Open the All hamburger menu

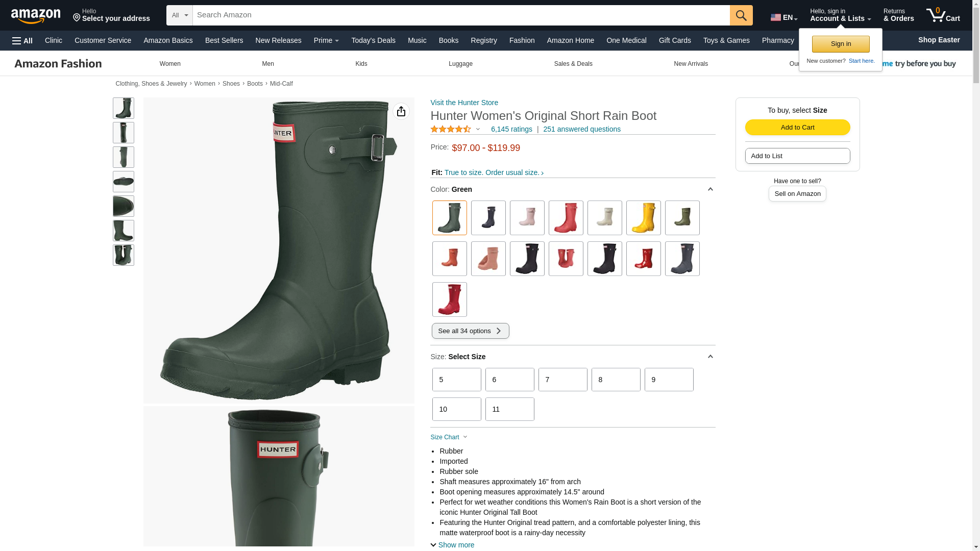(x=22, y=41)
